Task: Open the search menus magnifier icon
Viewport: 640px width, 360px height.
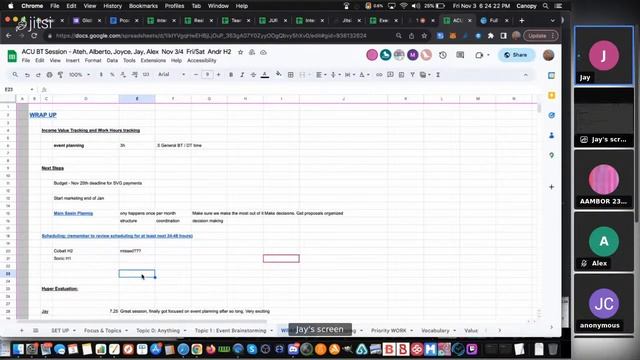Action: pyautogui.click(x=15, y=75)
